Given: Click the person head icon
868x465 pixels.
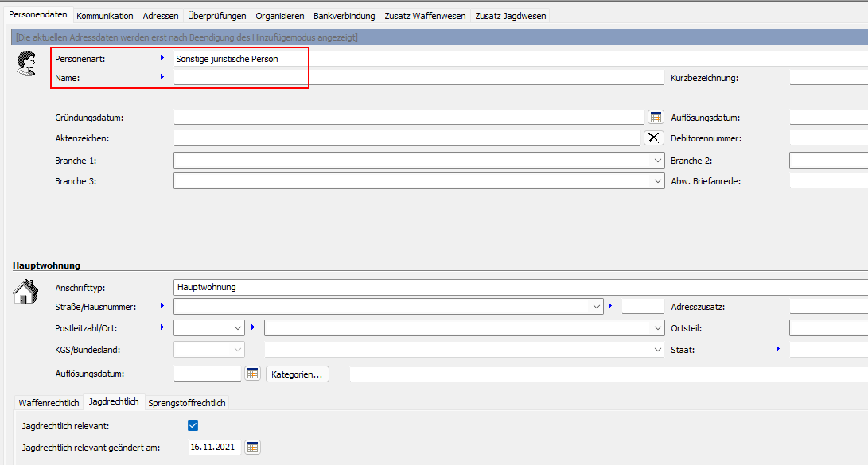Looking at the screenshot, I should tap(26, 64).
